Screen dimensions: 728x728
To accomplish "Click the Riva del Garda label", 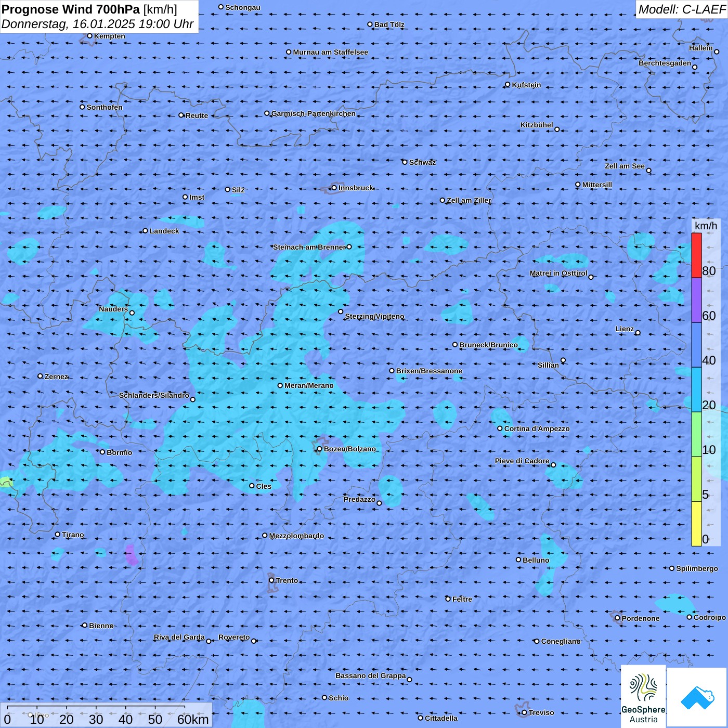I will (x=179, y=637).
